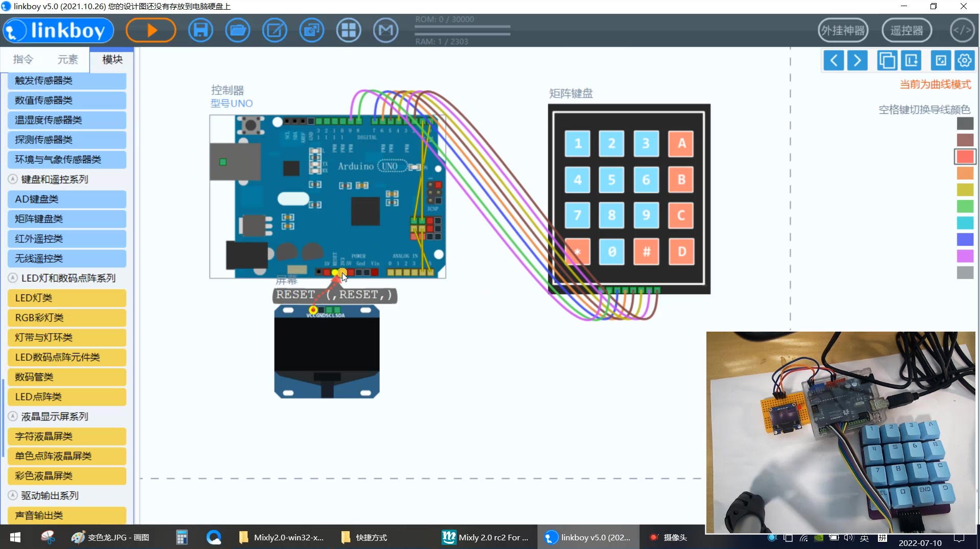
Task: Switch to 摄像头 camera taskbar window
Action: [x=669, y=537]
